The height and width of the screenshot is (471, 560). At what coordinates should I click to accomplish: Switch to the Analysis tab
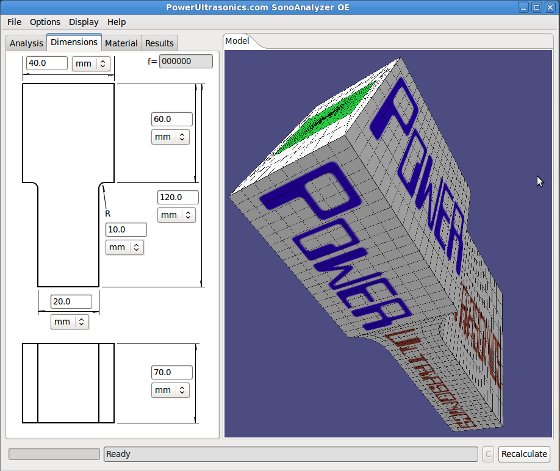(26, 43)
